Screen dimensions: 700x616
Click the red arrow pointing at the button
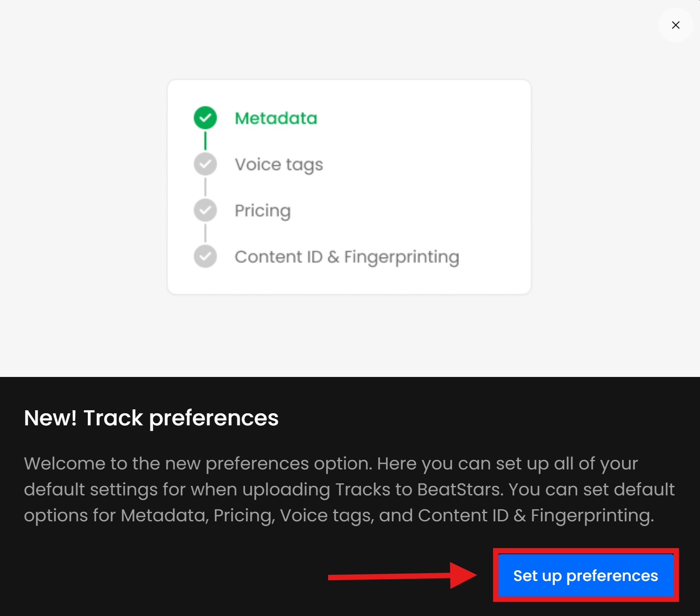click(x=402, y=576)
